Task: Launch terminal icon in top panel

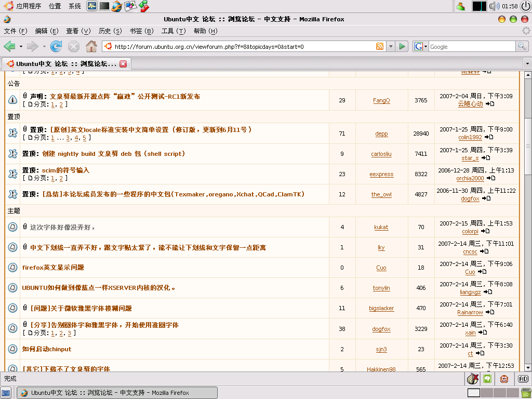Action: point(104,6)
